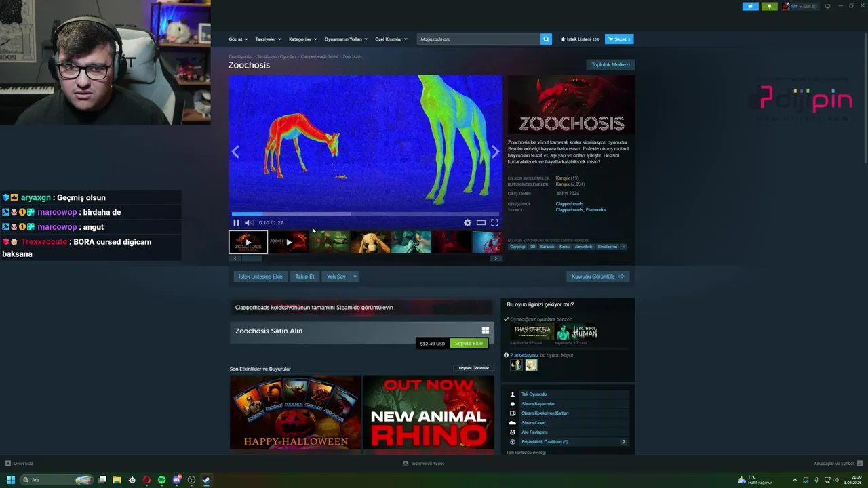Select first trailer thumbnail in strip
This screenshot has width=868, height=488.
(x=248, y=242)
